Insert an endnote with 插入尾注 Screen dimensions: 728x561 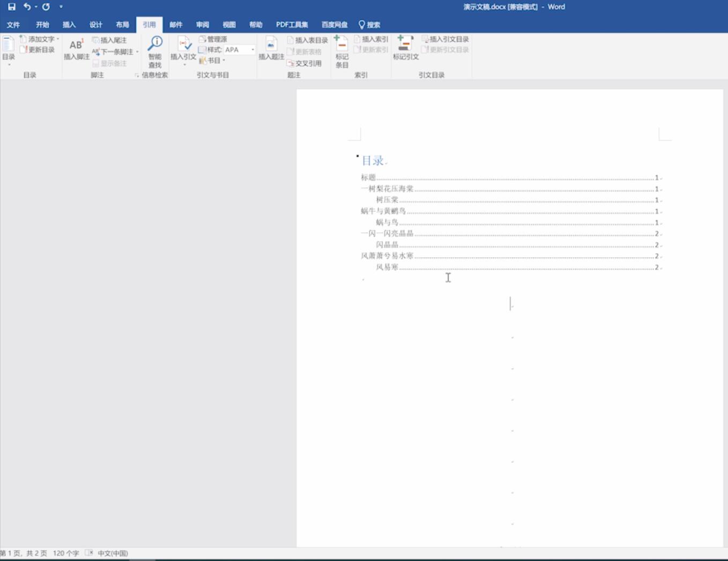(x=109, y=40)
